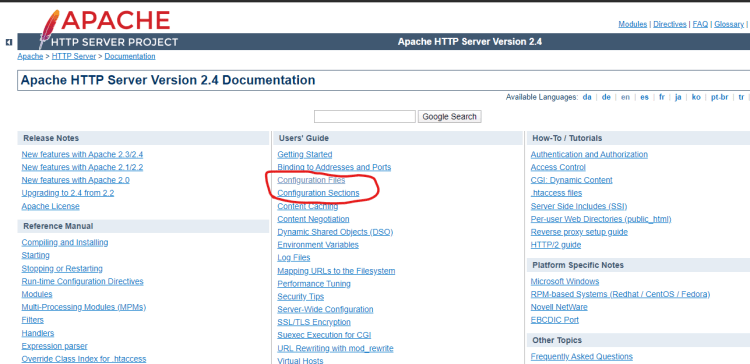This screenshot has width=750, height=364.
Task: Open CGI: Dynamic Content
Action: point(572,180)
